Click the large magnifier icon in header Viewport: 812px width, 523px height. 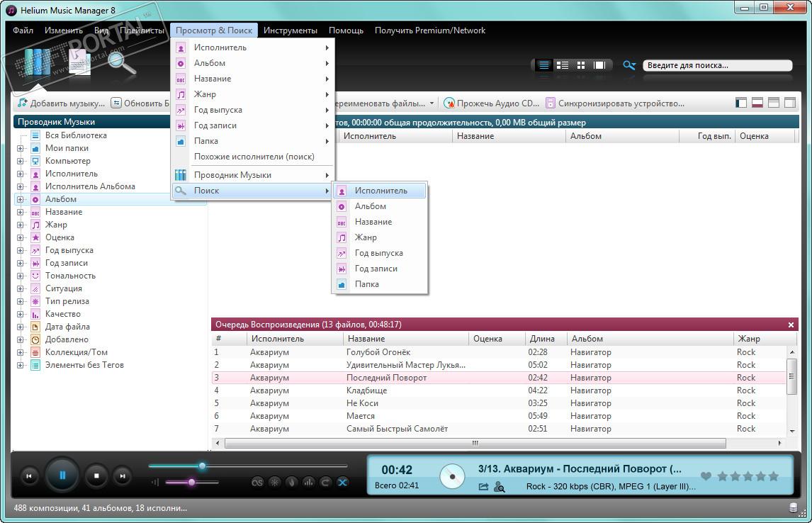click(x=122, y=64)
